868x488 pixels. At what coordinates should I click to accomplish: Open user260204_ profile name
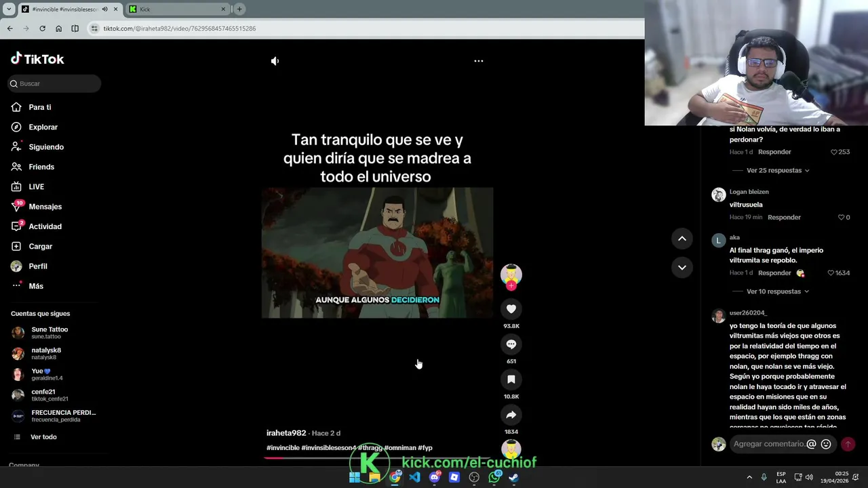pyautogui.click(x=748, y=313)
